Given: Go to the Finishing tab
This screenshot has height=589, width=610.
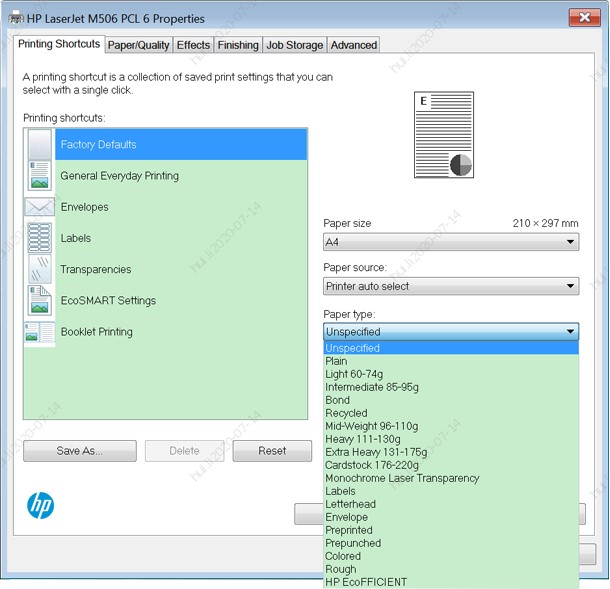Looking at the screenshot, I should [238, 45].
